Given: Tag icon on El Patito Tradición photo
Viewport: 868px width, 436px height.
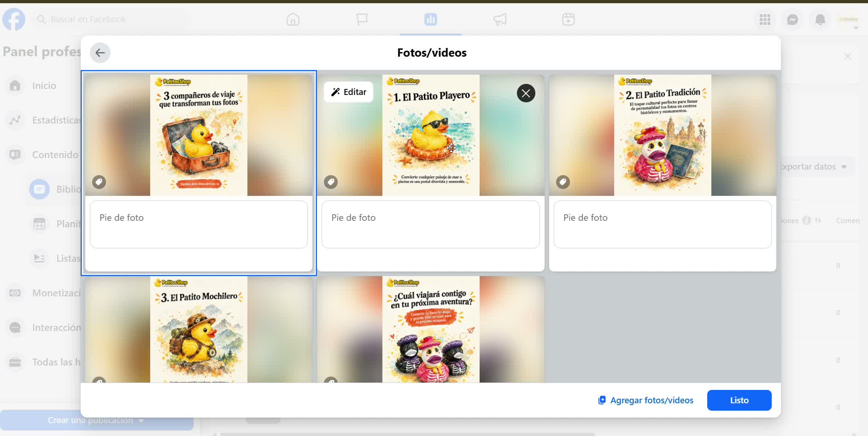Looking at the screenshot, I should click(563, 182).
